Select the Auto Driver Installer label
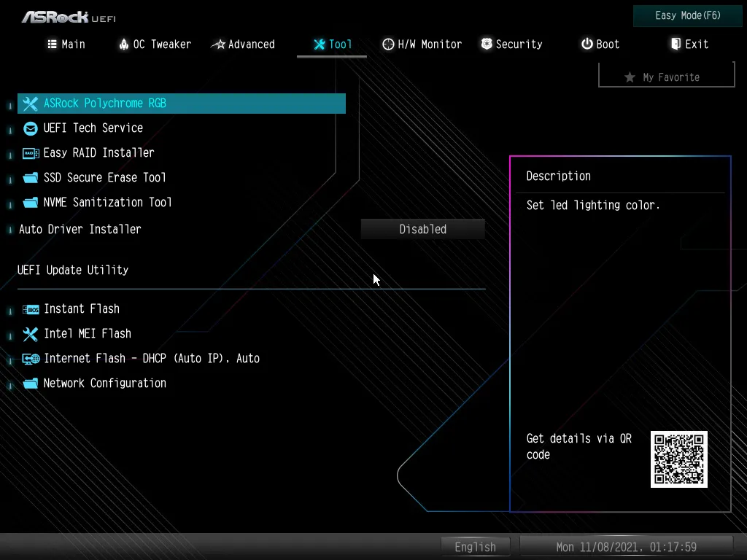This screenshot has height=560, width=747. tap(80, 230)
